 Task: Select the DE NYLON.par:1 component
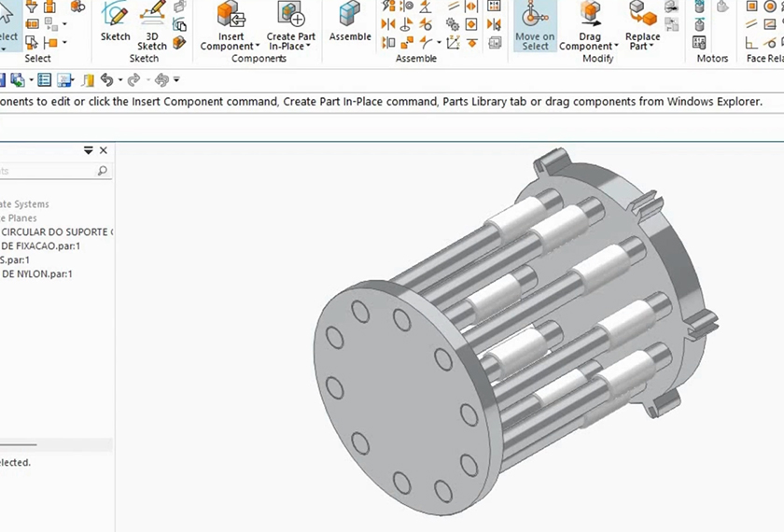click(x=37, y=274)
